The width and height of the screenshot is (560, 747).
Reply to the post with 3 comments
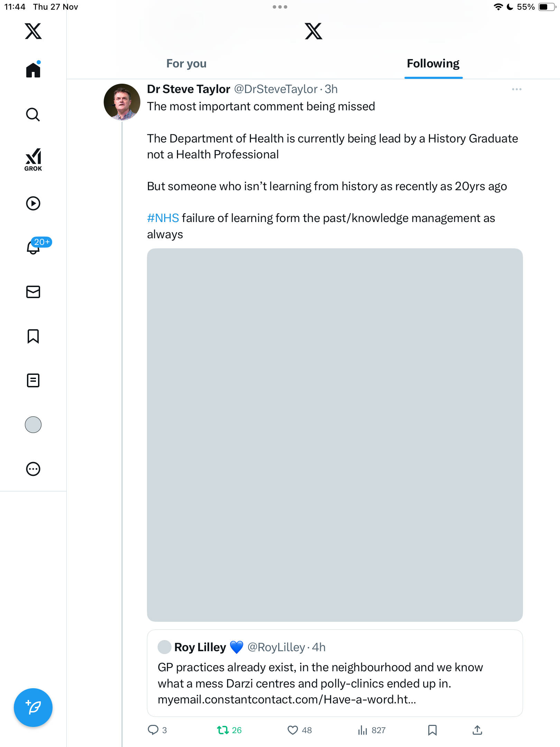click(x=153, y=730)
